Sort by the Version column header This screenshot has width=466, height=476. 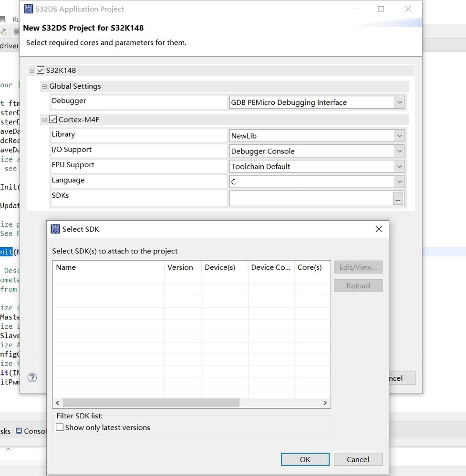(183, 267)
